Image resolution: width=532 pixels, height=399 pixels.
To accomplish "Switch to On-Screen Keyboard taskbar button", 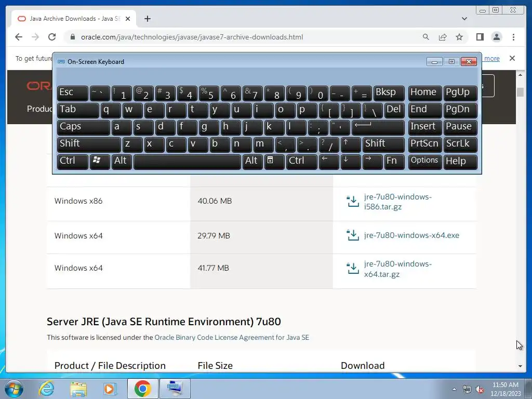I will pyautogui.click(x=175, y=389).
